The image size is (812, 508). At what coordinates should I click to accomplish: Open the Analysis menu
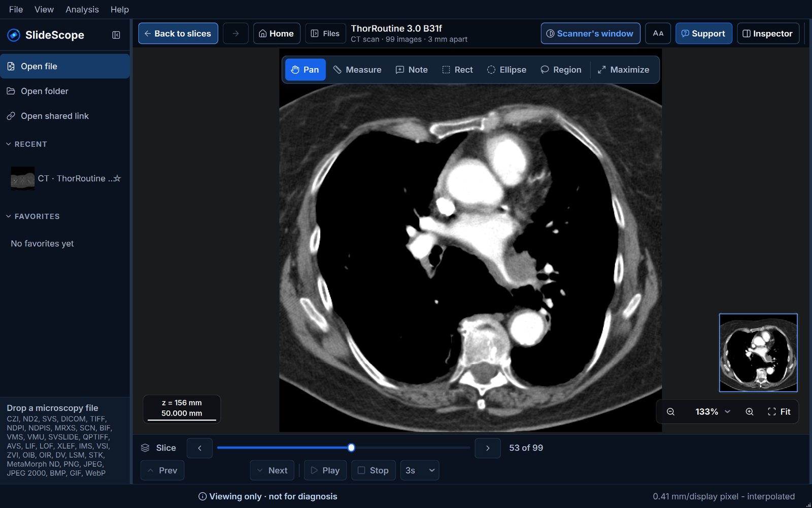pos(82,10)
